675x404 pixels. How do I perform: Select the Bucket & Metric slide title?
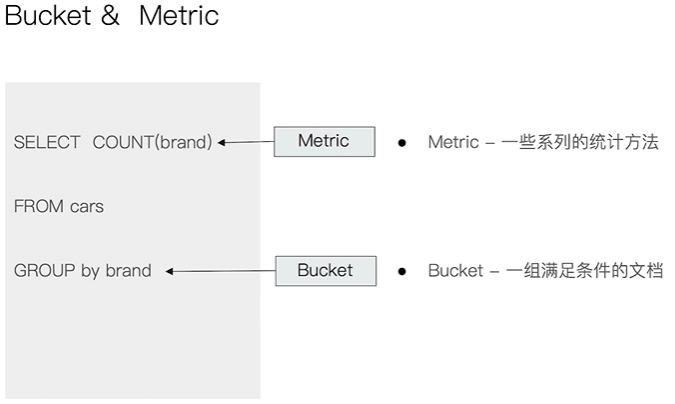point(112,16)
